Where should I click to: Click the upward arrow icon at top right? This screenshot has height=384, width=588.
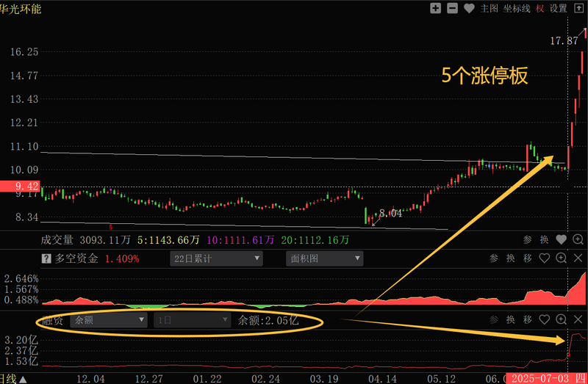point(578,9)
